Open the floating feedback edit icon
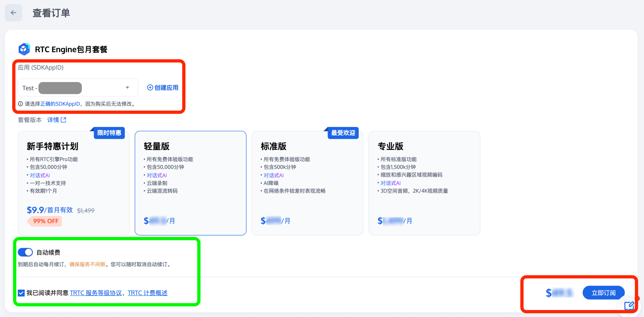Screen dimensions: 644x317 tap(629, 306)
